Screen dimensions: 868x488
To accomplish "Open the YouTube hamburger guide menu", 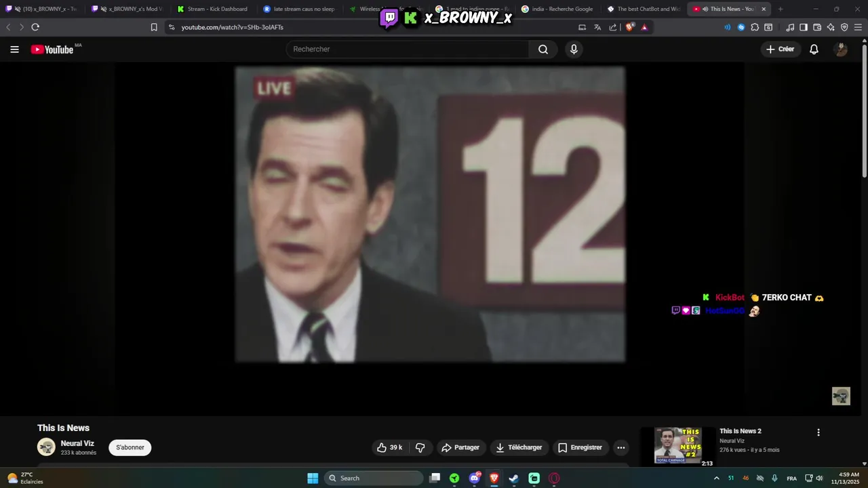I will (14, 49).
